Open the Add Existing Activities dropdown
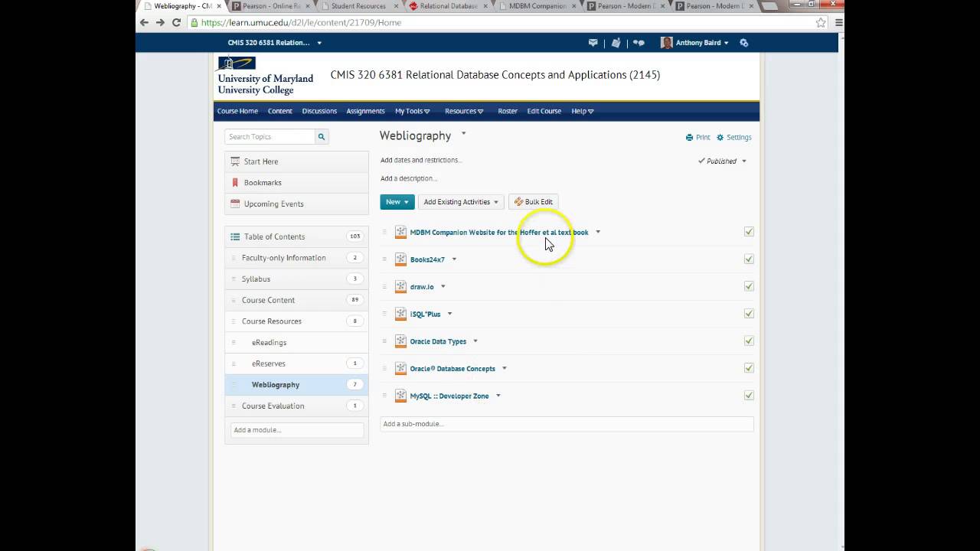 pos(461,202)
